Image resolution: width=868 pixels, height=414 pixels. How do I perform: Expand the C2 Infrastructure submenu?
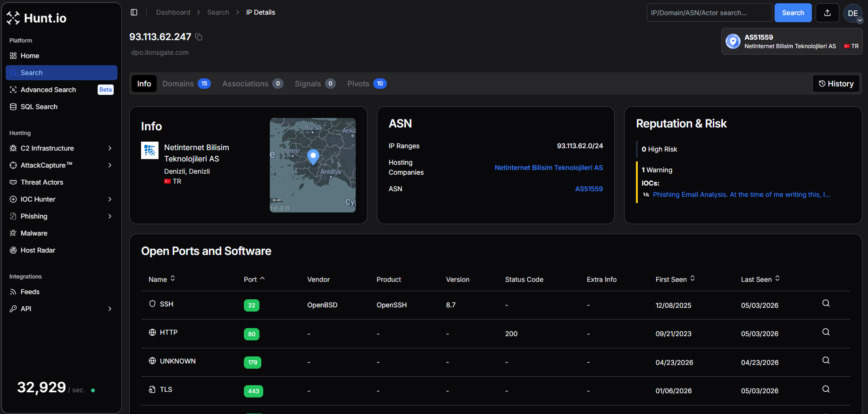click(x=110, y=148)
